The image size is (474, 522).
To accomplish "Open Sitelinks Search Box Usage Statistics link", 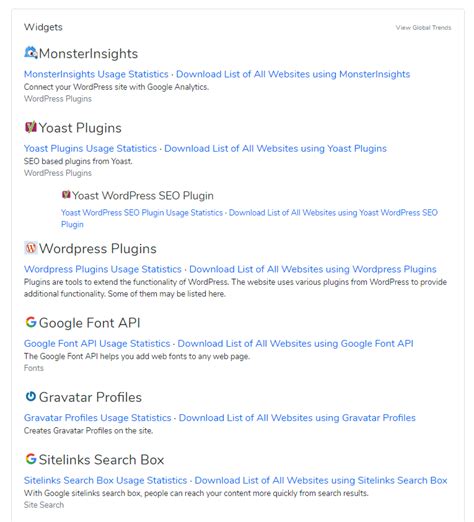I will click(x=105, y=480).
